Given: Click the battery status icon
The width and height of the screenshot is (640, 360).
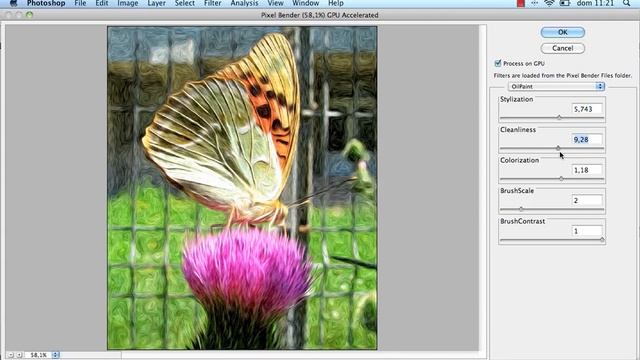Looking at the screenshot, I should [564, 3].
